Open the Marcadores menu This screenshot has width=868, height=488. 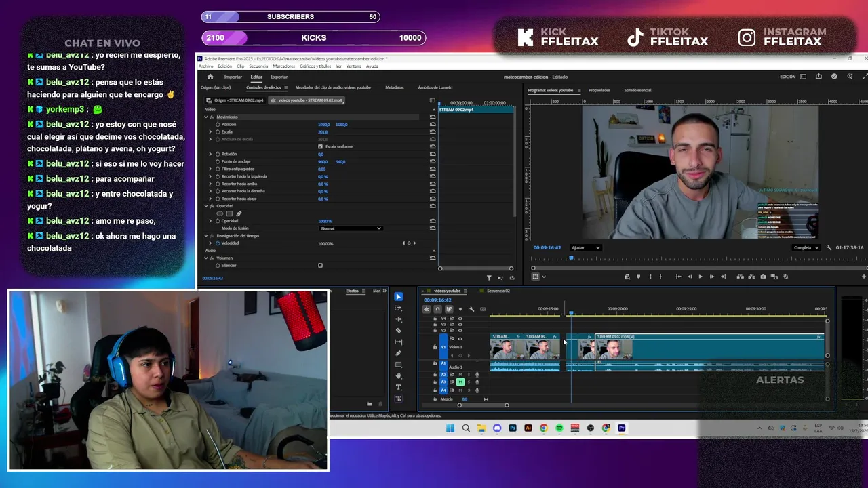[x=283, y=66]
